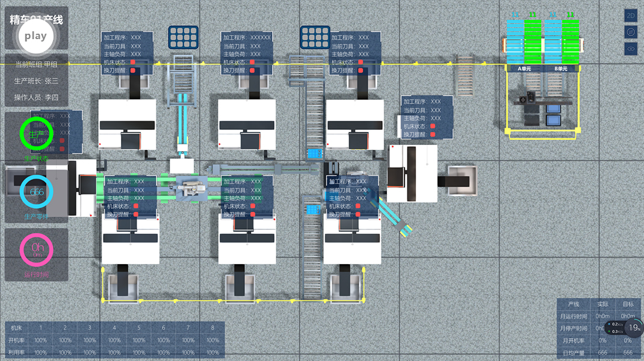Click the 目标 666 value for 日均产量

tap(628, 353)
